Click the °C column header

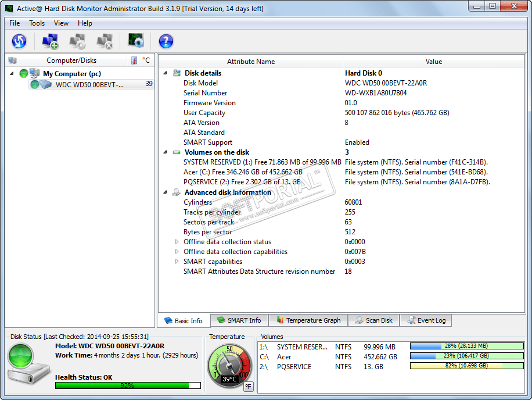142,60
